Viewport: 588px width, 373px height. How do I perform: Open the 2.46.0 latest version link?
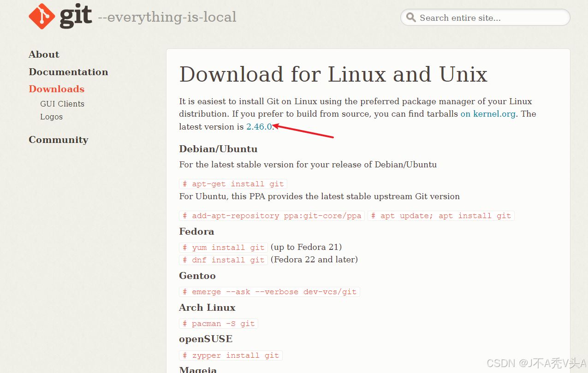coord(259,127)
